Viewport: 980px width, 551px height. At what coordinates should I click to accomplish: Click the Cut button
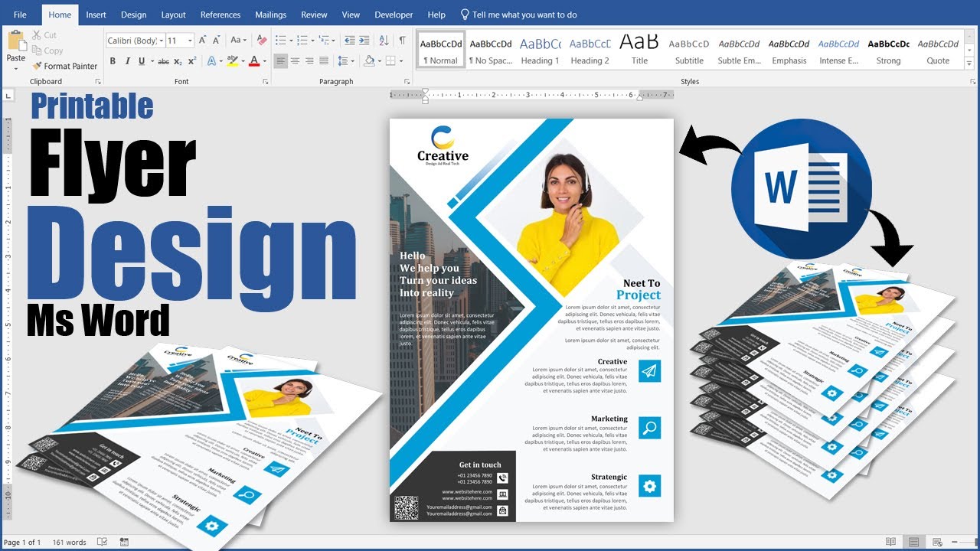coord(45,35)
